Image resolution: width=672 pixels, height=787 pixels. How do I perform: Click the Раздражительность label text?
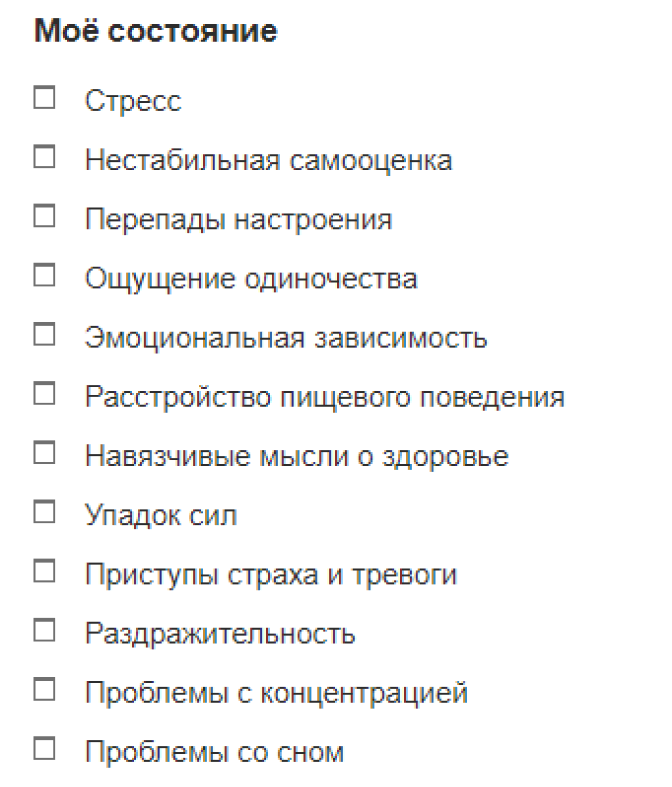coord(220,634)
